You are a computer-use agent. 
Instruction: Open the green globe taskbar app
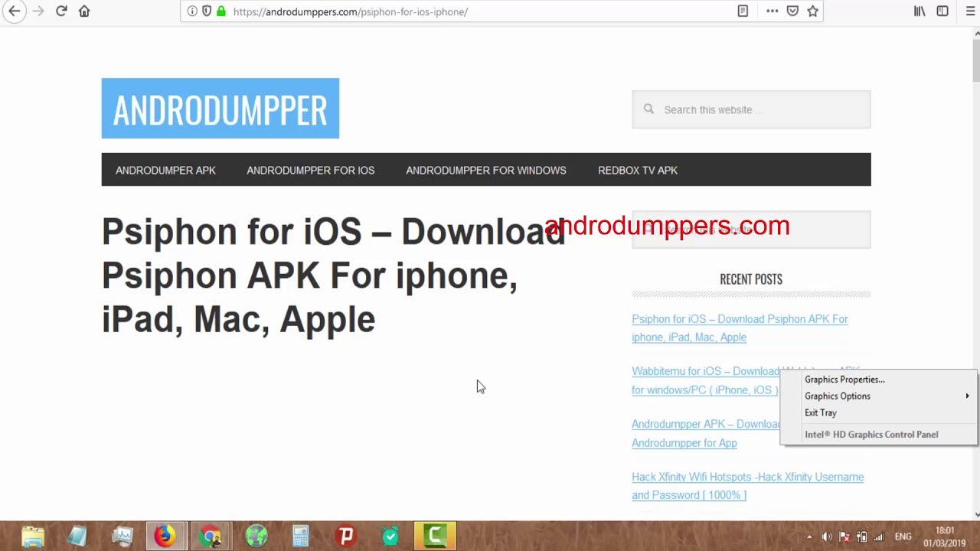256,536
